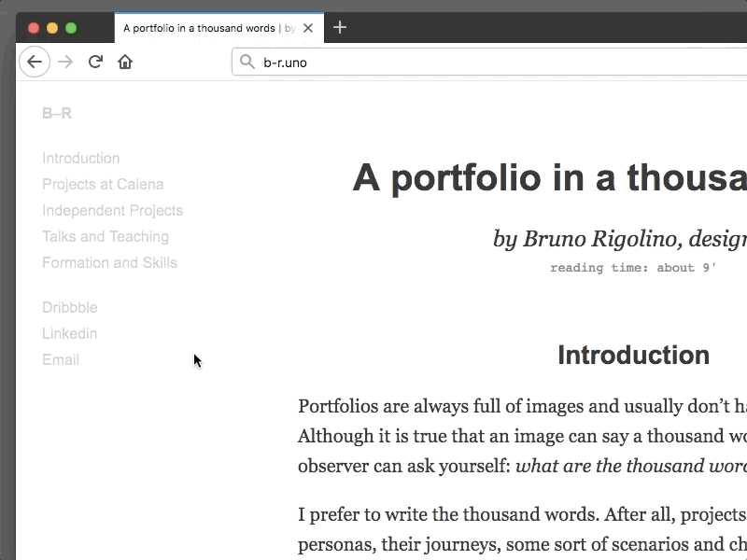This screenshot has height=560, width=747.
Task: Visit the Dribbble profile link
Action: coord(69,308)
